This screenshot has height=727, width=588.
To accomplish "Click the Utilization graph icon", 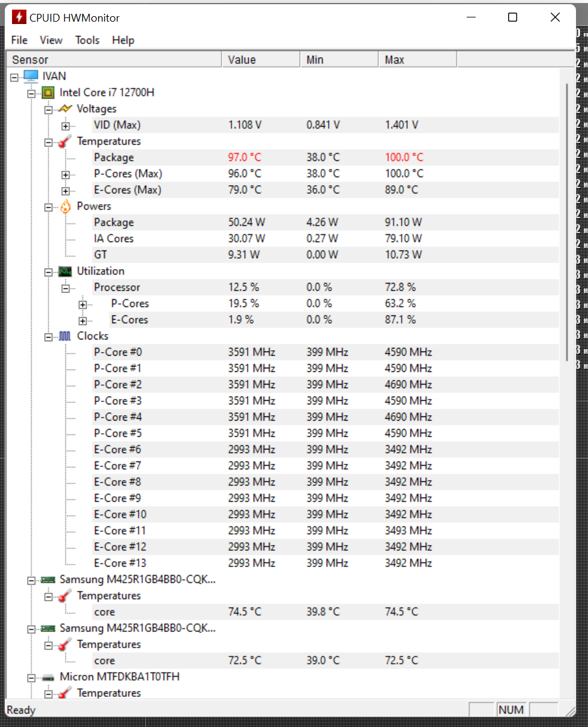I will click(x=65, y=271).
